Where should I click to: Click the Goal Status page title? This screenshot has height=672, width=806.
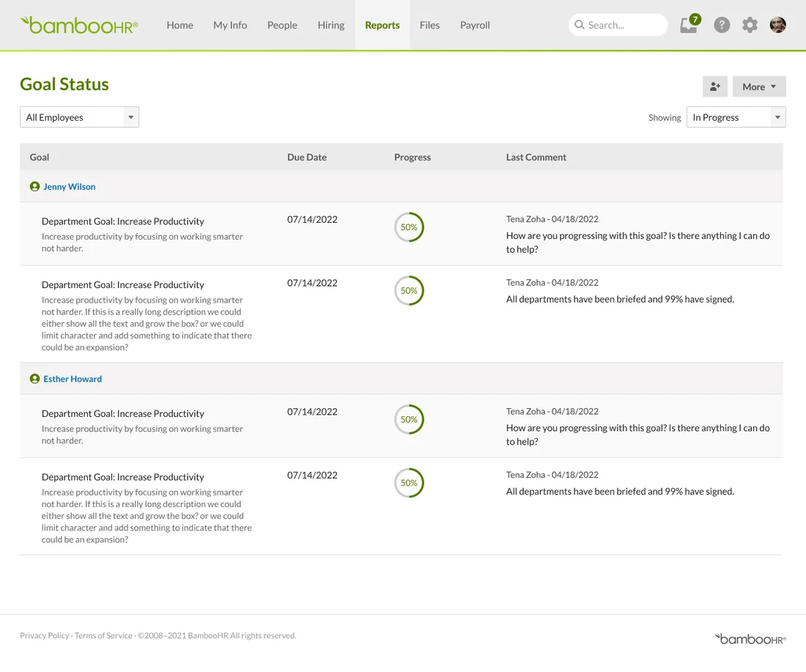click(64, 84)
